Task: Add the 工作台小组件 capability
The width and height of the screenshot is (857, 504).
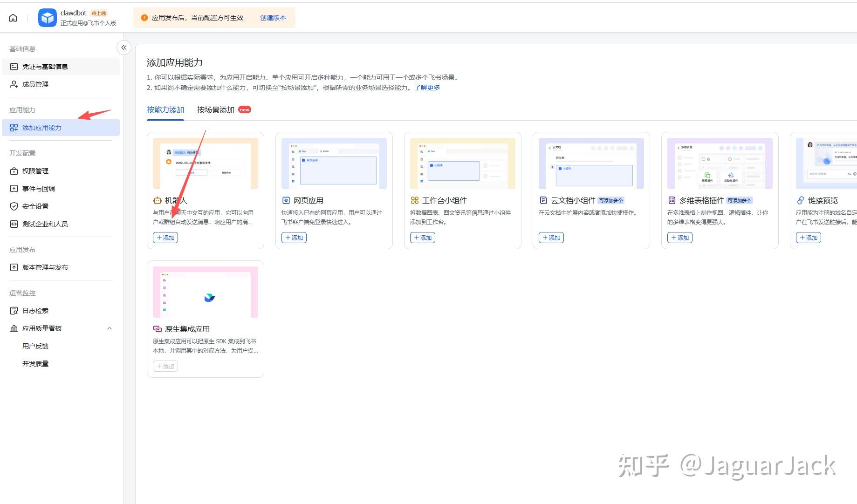Action: coord(423,238)
